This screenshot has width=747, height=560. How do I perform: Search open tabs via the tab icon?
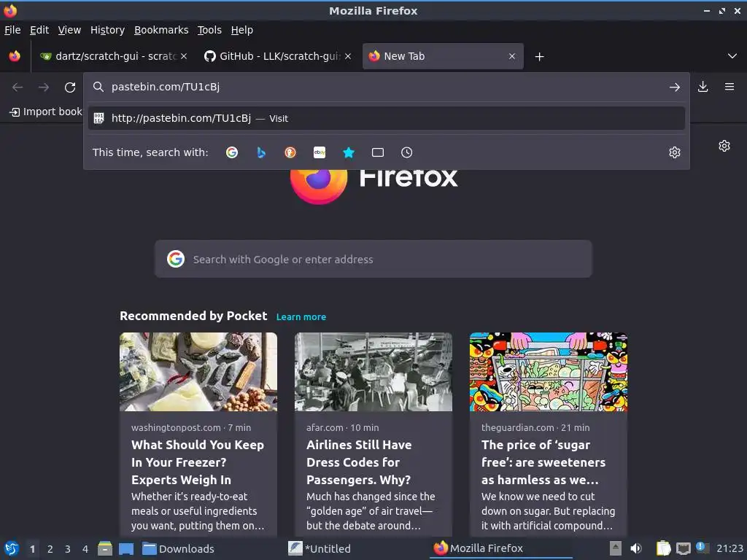pyautogui.click(x=378, y=152)
